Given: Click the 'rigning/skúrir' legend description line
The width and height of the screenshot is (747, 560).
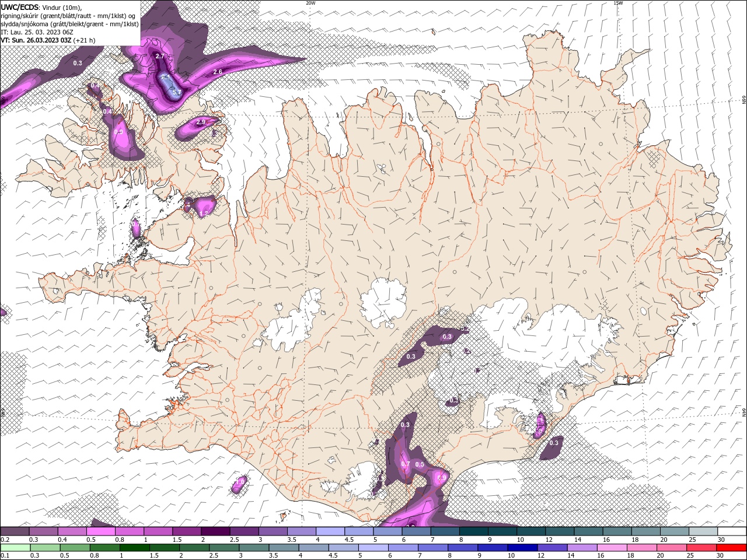Looking at the screenshot, I should pos(68,16).
